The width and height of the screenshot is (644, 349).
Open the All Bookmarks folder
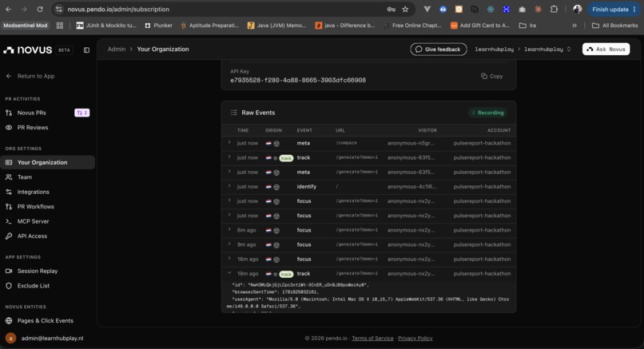[614, 26]
